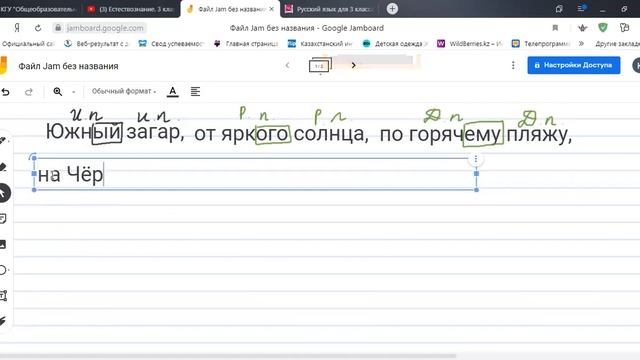Click the title 'Файл Jam без названия'
Image resolution: width=640 pixels, height=360 pixels.
68,66
